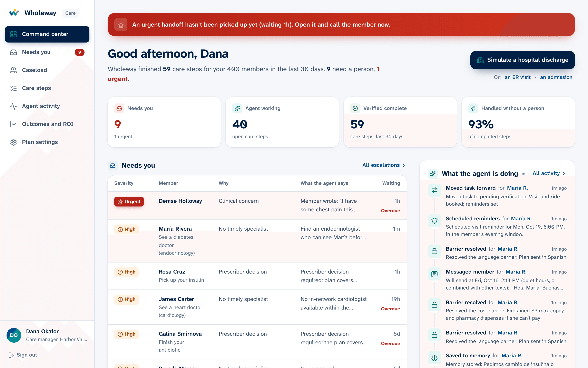588x368 pixels.
Task: Click the Waiting column header
Action: pos(391,183)
